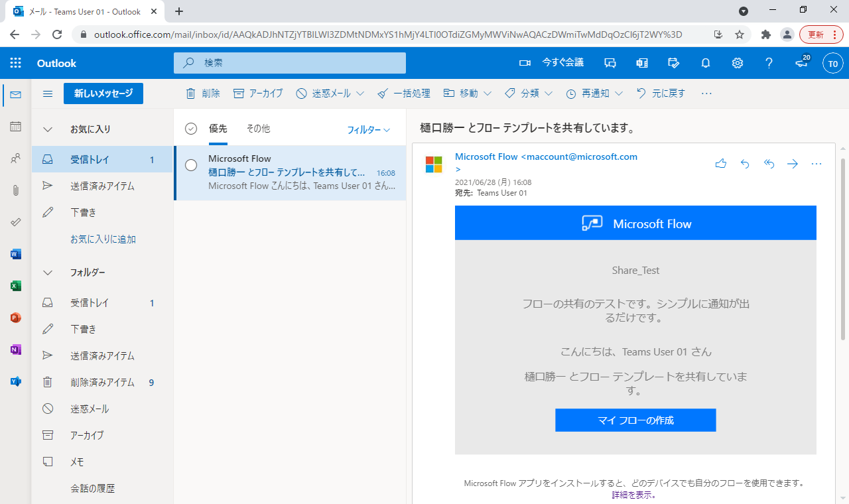Open toolbar overflow ellipsis menu
The width and height of the screenshot is (849, 504).
point(706,94)
